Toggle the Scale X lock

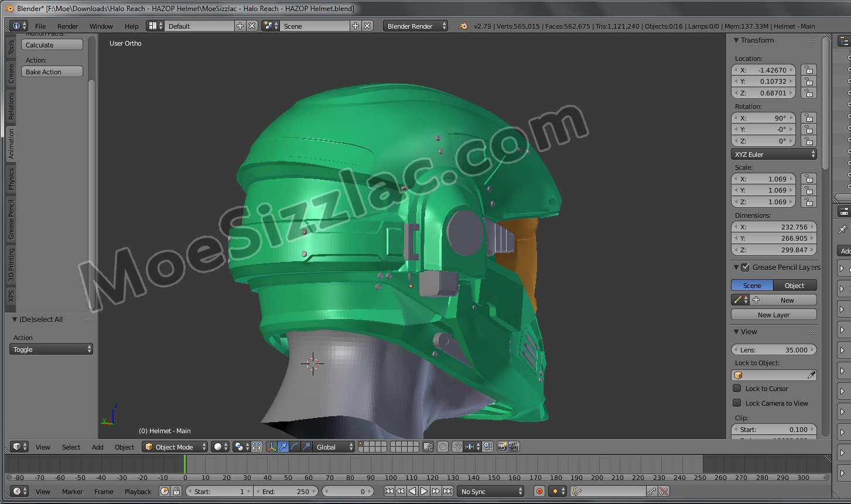click(x=808, y=179)
